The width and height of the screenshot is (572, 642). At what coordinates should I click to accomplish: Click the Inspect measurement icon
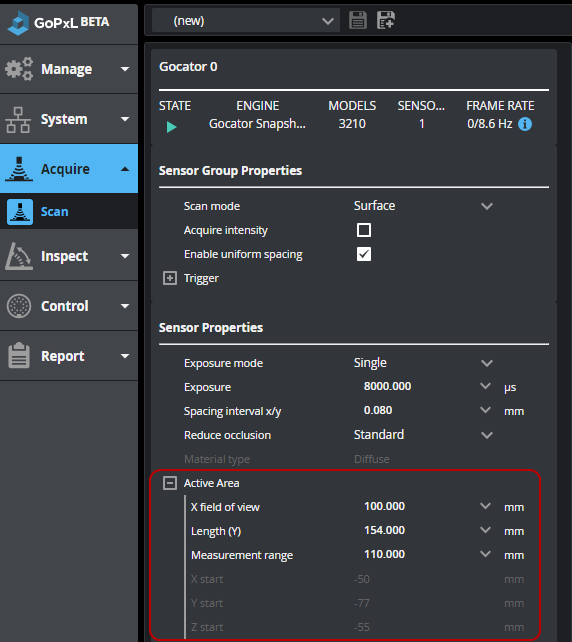(x=19, y=256)
